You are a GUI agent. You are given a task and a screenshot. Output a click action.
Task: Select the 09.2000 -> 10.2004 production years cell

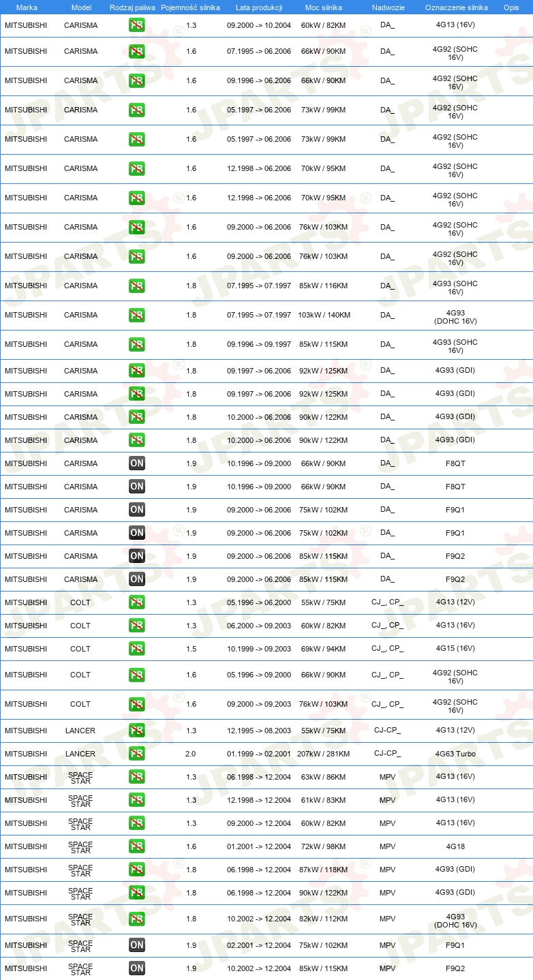point(259,25)
